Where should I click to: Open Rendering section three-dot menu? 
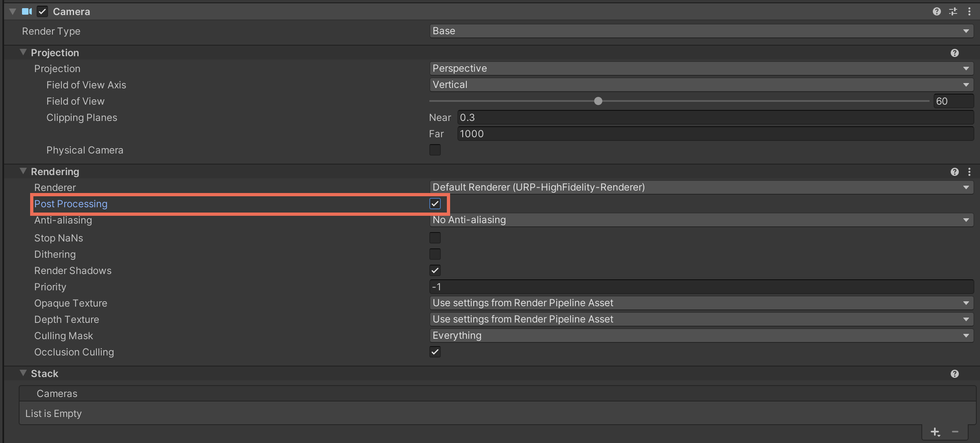coord(969,172)
